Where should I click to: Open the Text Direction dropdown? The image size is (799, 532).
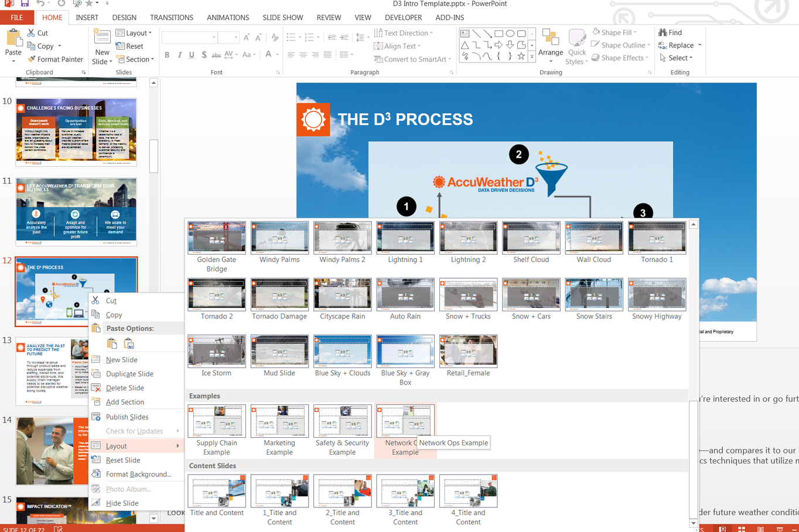[404, 33]
